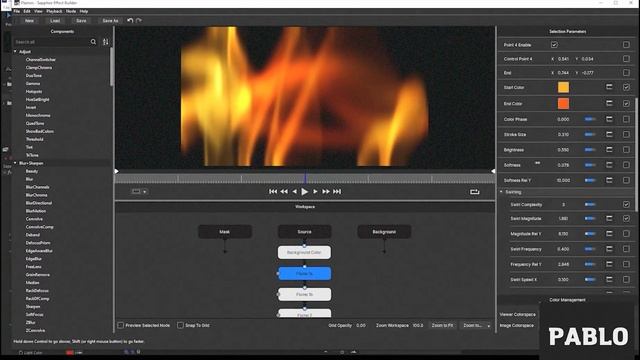Click the Color Phase slider

pos(590,119)
